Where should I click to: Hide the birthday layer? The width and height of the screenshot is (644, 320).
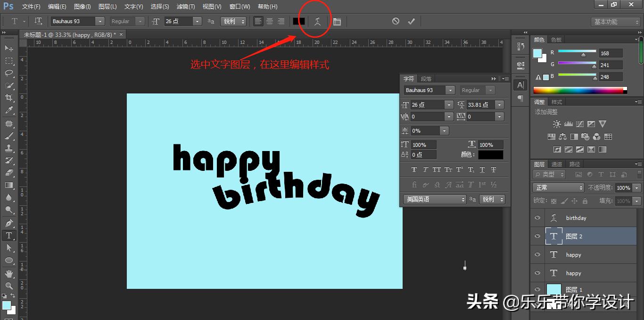537,218
